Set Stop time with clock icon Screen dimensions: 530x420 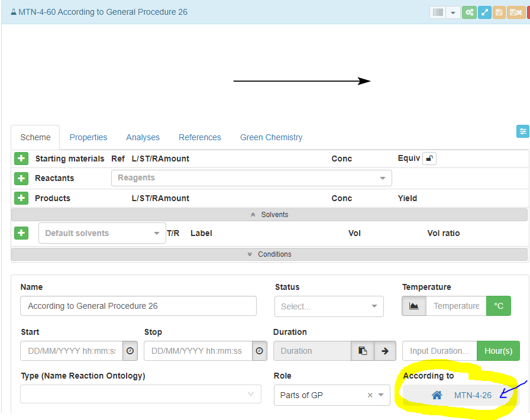click(260, 351)
